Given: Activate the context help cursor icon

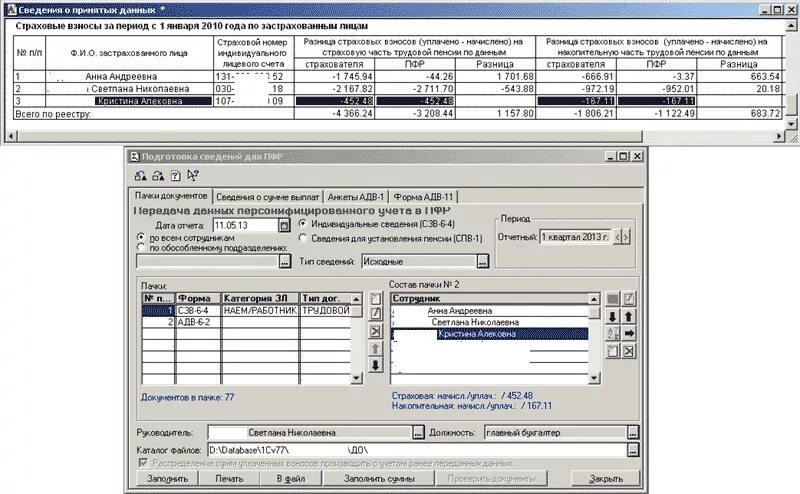Looking at the screenshot, I should tap(192, 176).
